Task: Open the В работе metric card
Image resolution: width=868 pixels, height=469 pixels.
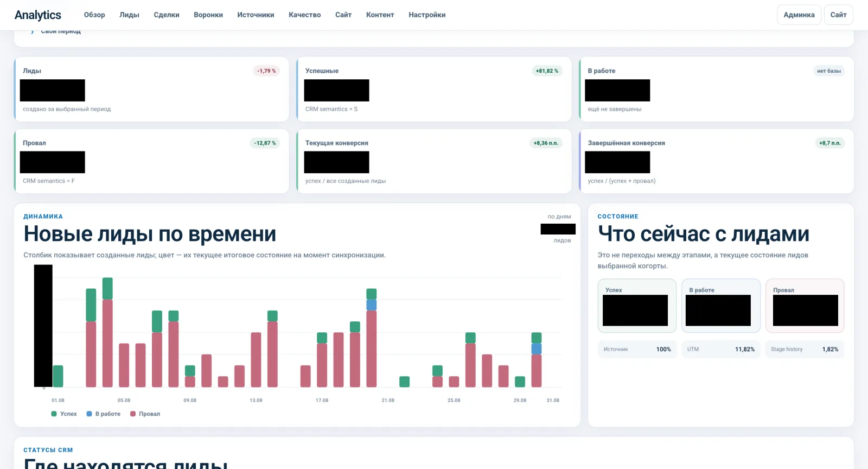Action: pos(717,89)
